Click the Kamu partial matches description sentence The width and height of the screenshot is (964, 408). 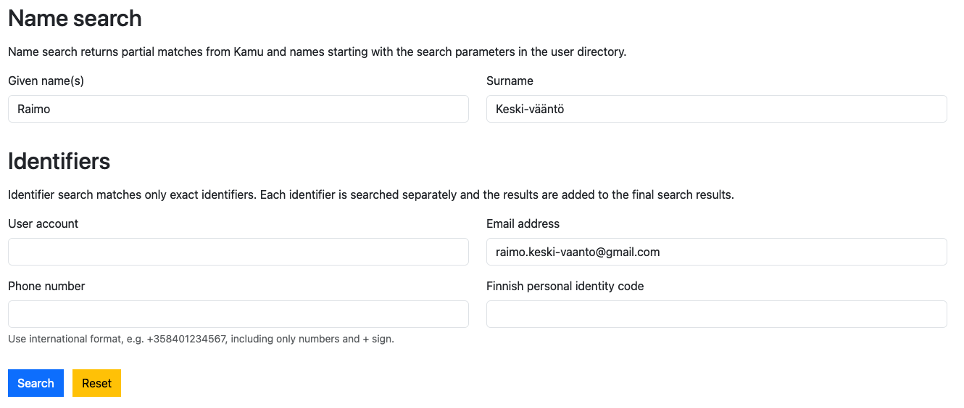(x=317, y=51)
